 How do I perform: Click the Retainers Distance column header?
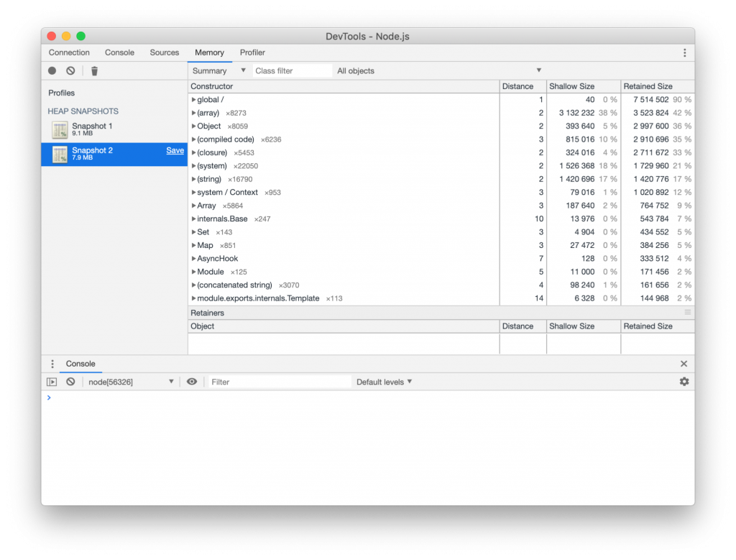pos(523,326)
